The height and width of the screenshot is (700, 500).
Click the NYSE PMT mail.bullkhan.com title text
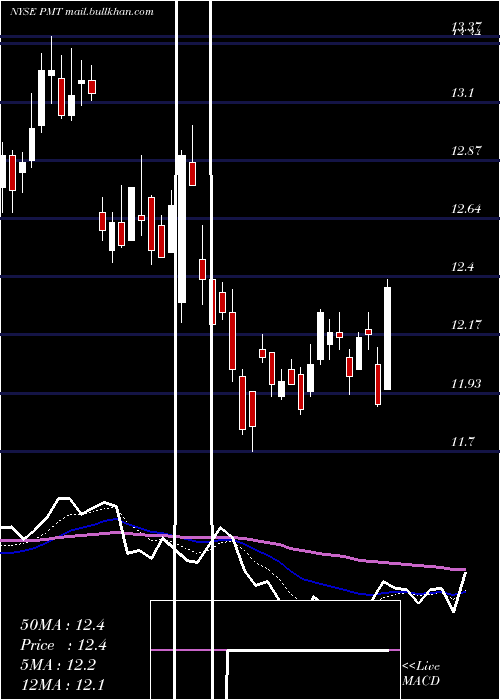[82, 11]
